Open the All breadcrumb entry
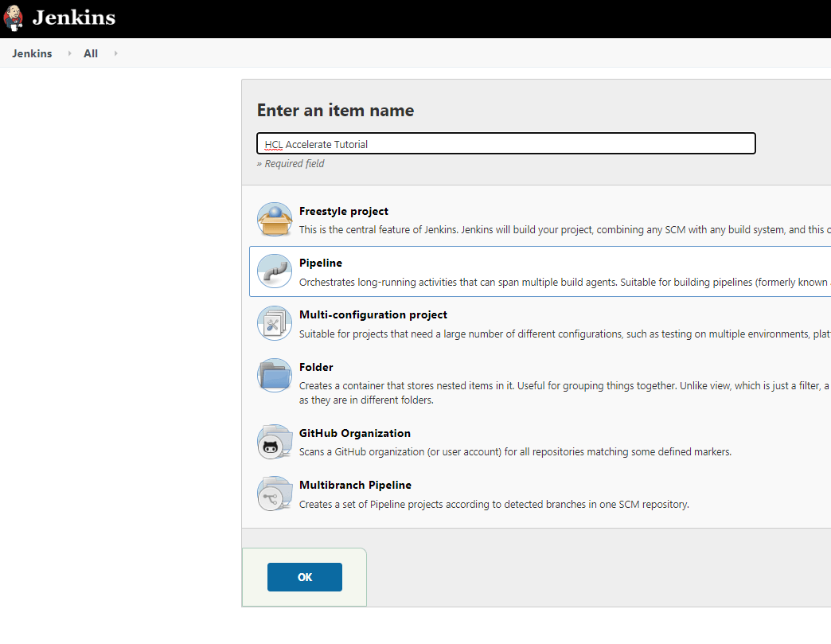Viewport: 831px width, 644px height. (x=90, y=53)
